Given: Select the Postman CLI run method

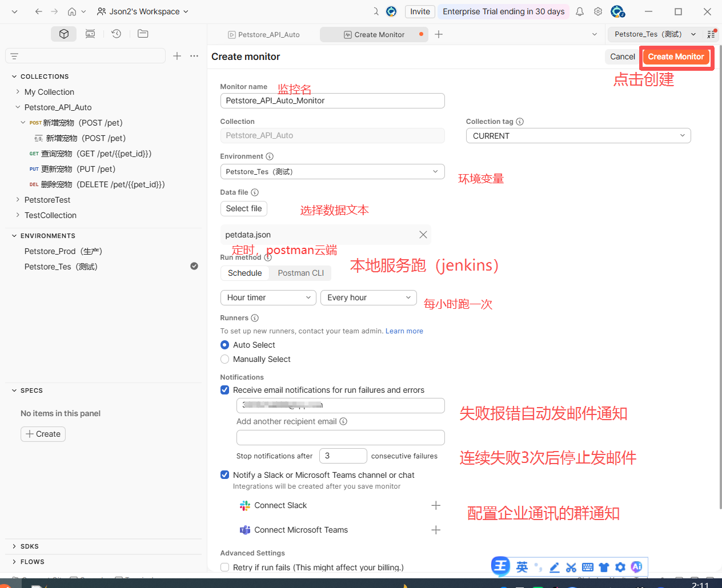Looking at the screenshot, I should click(301, 273).
